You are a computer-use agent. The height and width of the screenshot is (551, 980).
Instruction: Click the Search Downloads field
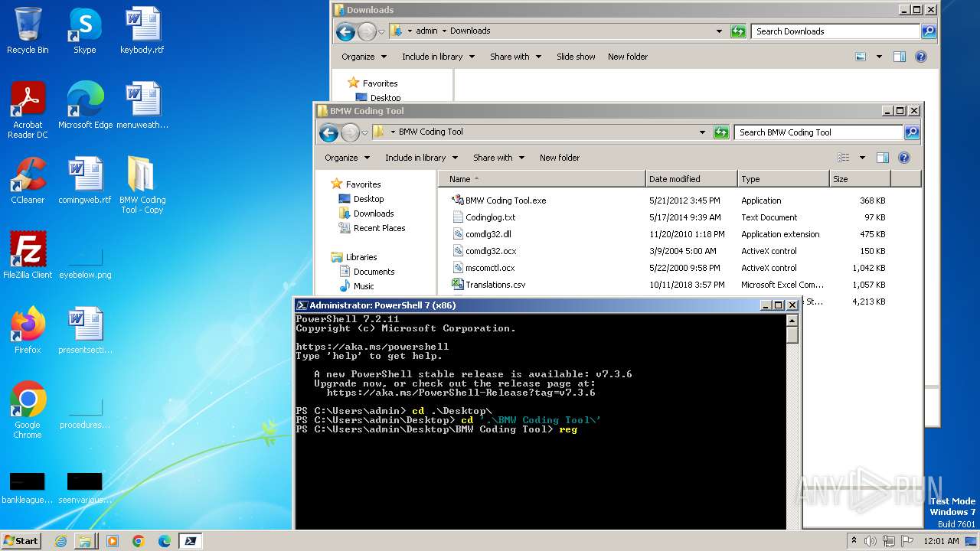click(836, 31)
